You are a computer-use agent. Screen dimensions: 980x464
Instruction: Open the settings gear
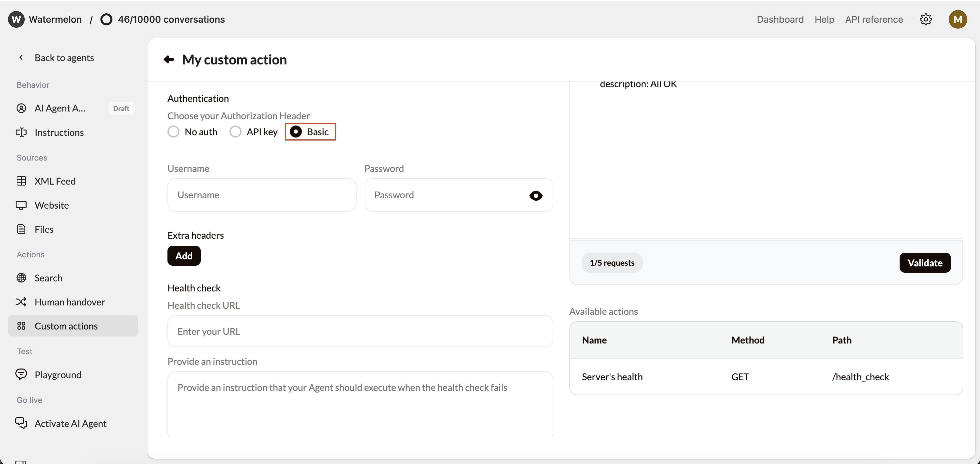(926, 19)
